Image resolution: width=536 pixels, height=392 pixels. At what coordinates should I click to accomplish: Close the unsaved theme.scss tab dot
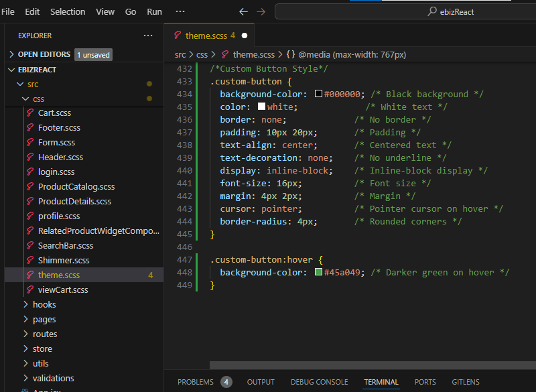click(x=245, y=36)
